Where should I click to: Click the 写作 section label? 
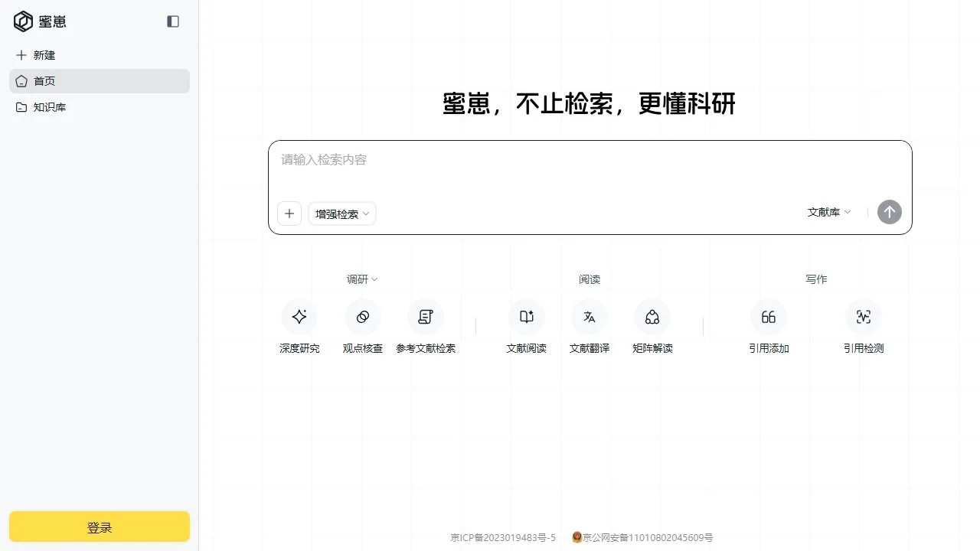coord(816,279)
